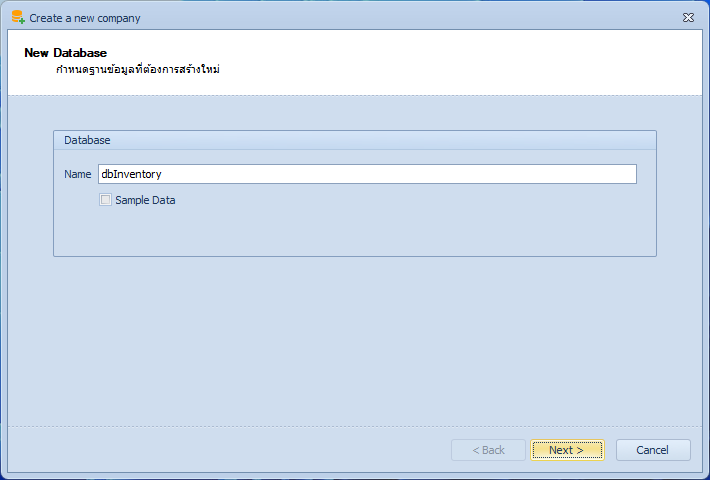Cancel the new company wizard
This screenshot has height=480, width=710.
pyautogui.click(x=653, y=450)
